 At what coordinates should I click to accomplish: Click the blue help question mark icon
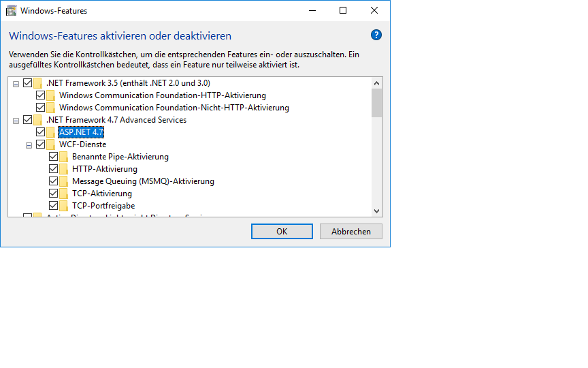(376, 35)
